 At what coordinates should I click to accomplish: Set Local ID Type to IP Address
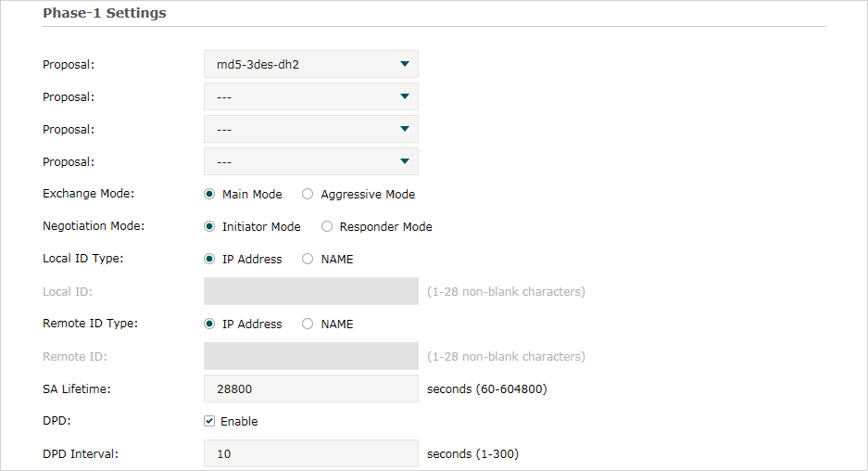pyautogui.click(x=209, y=259)
